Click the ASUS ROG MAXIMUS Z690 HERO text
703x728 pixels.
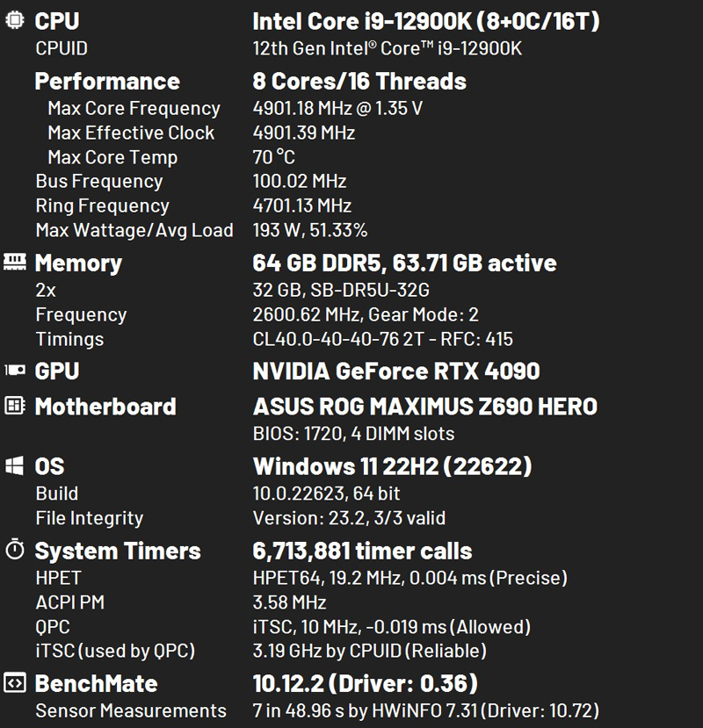pyautogui.click(x=424, y=407)
